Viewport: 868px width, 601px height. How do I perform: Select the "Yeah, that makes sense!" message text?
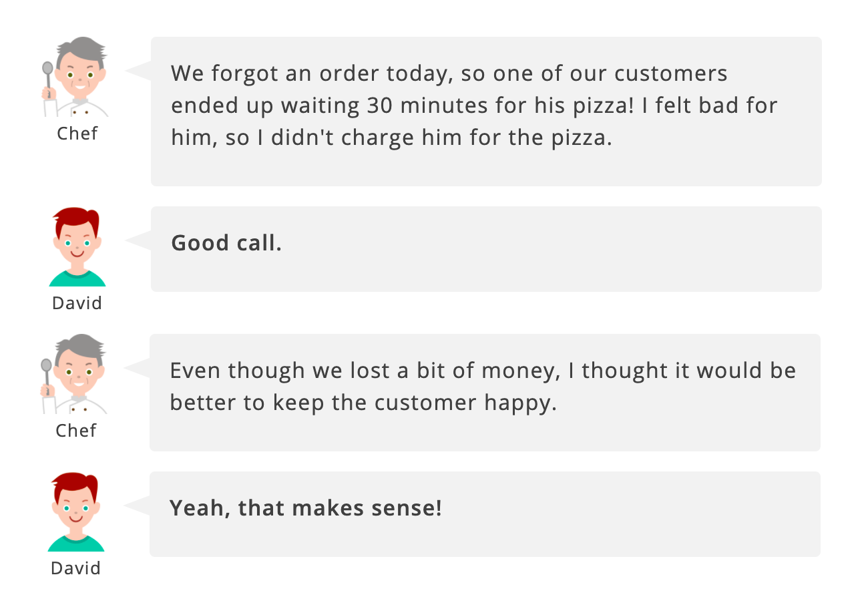pyautogui.click(x=305, y=508)
